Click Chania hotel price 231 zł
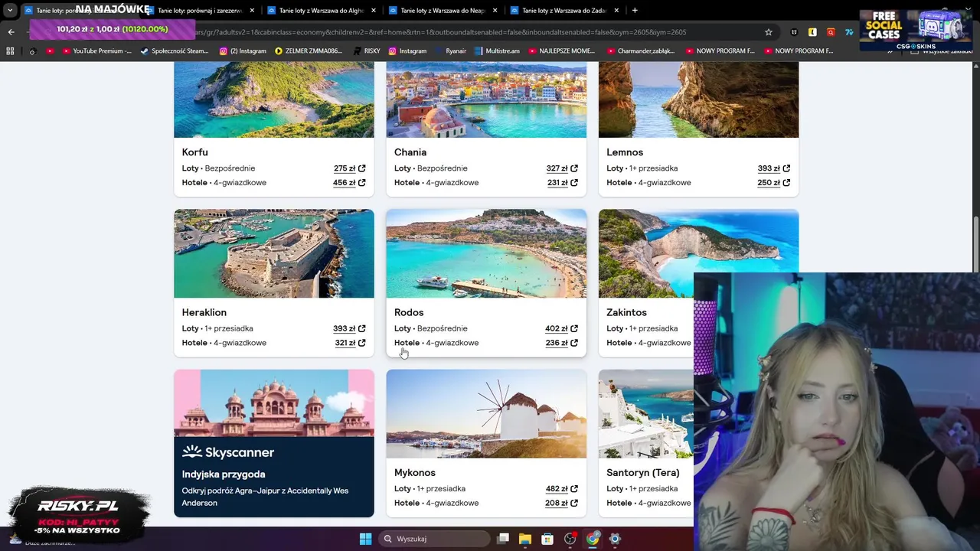 click(557, 183)
